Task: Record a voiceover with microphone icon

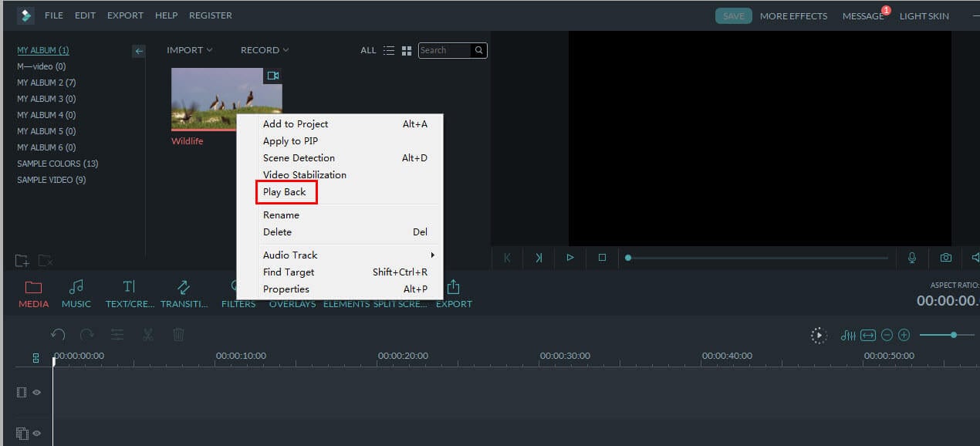Action: coord(912,258)
